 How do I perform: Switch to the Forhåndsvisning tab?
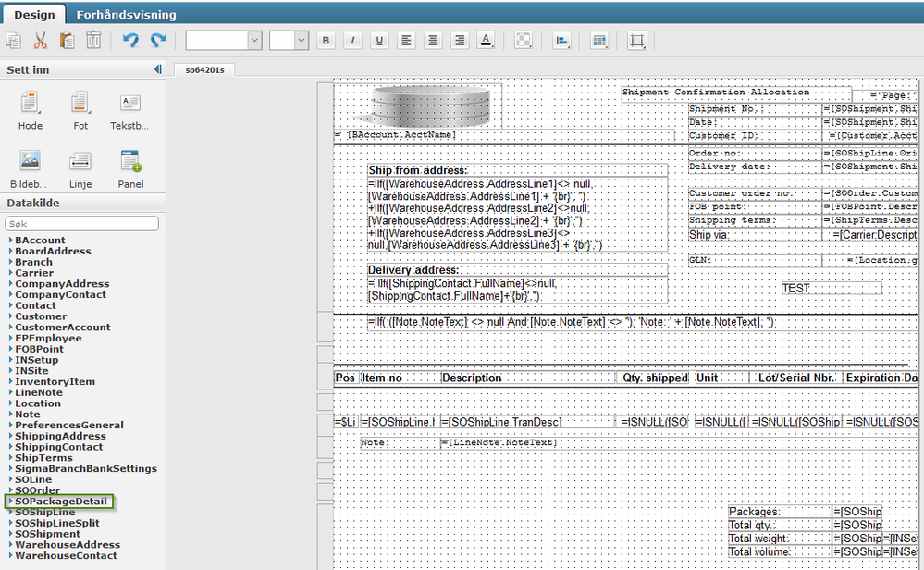[x=126, y=15]
